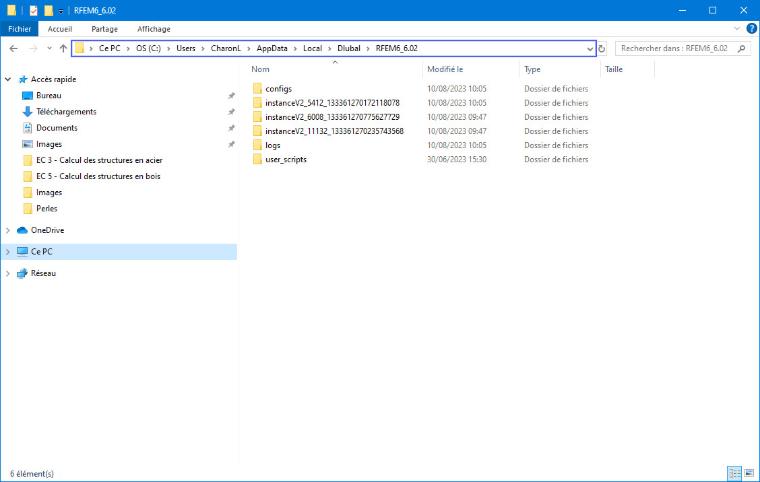760x482 pixels.
Task: Click the pin icon next to Bureau
Action: 232,96
